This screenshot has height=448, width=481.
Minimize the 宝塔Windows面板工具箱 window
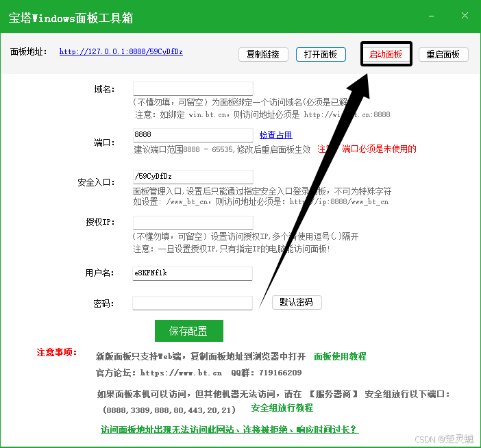(431, 16)
